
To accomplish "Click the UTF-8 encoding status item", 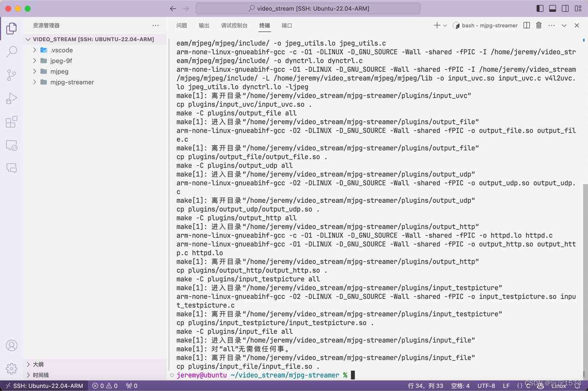I will point(486,386).
